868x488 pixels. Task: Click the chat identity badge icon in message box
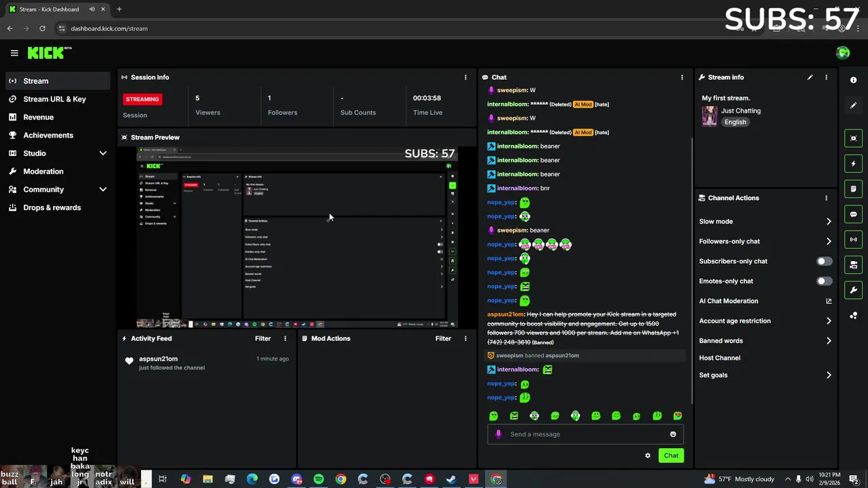(498, 434)
